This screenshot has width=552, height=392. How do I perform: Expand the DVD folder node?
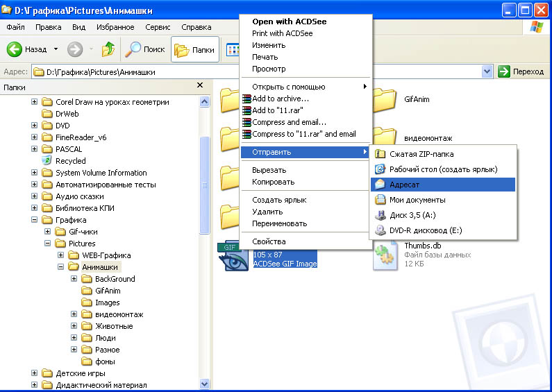pos(34,126)
